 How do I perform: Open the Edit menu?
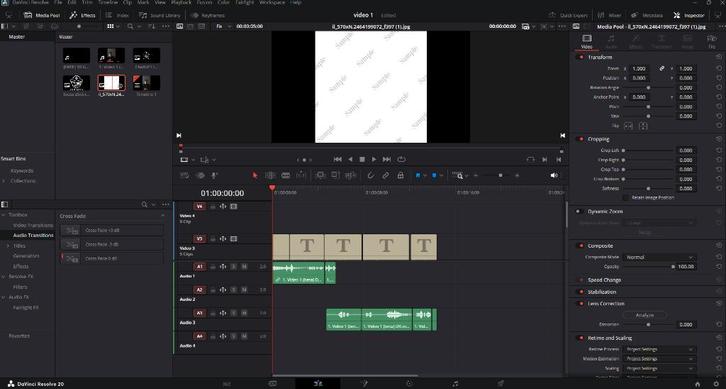coord(72,2)
